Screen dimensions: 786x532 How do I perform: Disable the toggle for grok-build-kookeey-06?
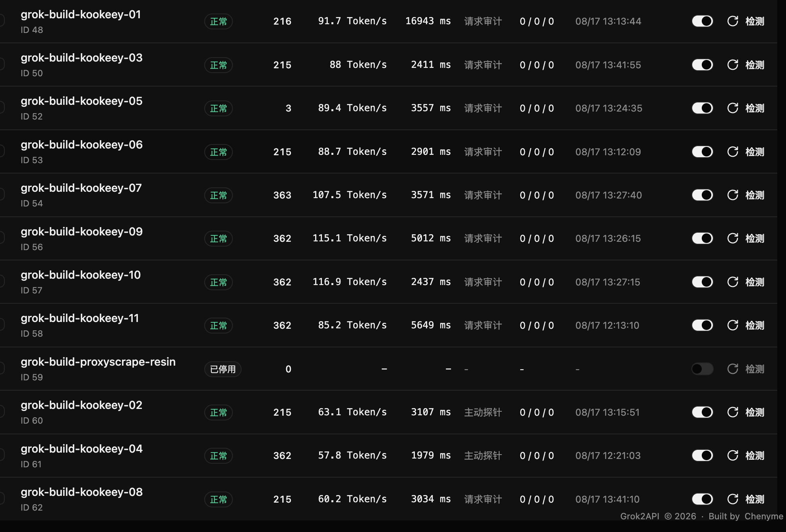point(702,152)
